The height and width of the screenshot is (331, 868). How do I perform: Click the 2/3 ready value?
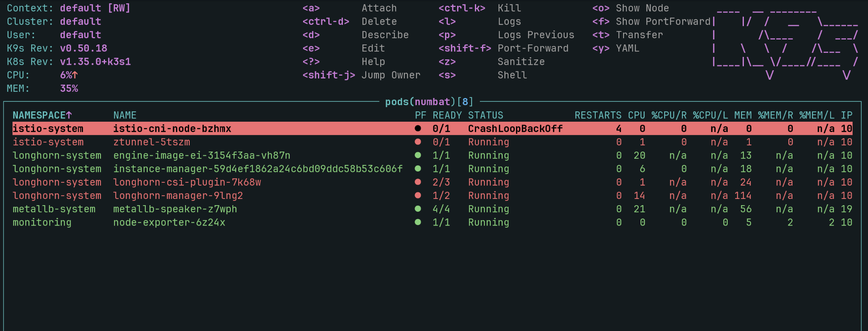point(441,181)
